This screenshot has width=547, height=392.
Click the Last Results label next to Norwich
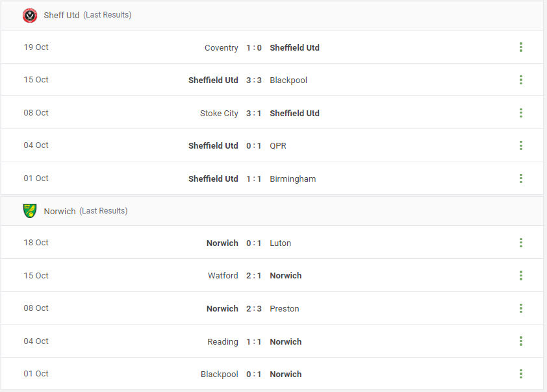(103, 210)
